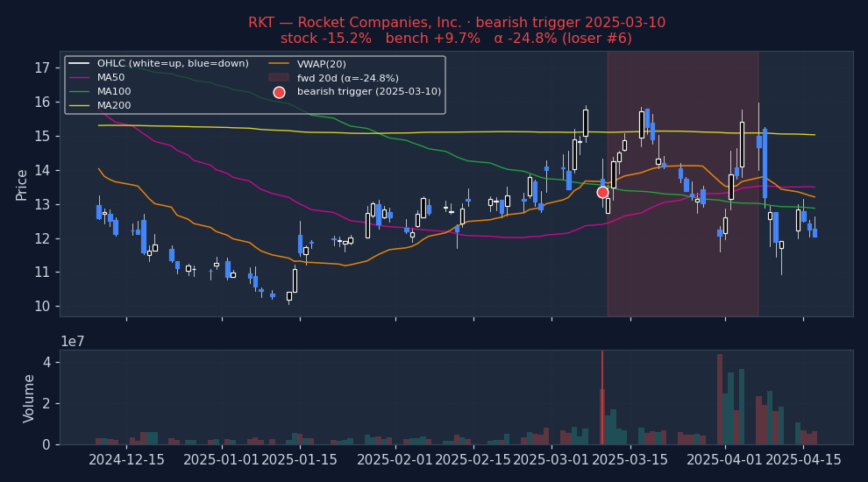
Task: Select the 'bearish trigger (2025-03-10)' legend label
Action: coord(368,92)
